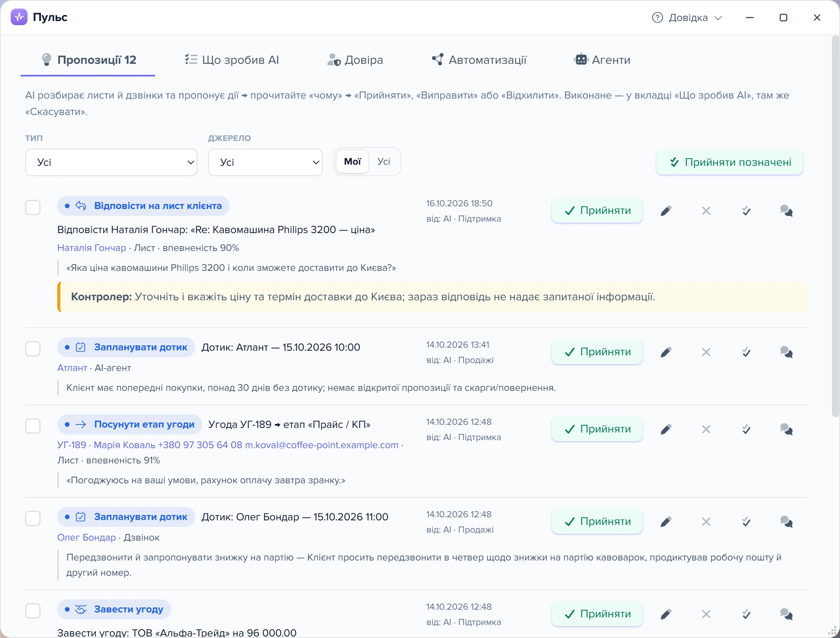Switch to the Довіра tab
This screenshot has width=840, height=638.
(355, 60)
